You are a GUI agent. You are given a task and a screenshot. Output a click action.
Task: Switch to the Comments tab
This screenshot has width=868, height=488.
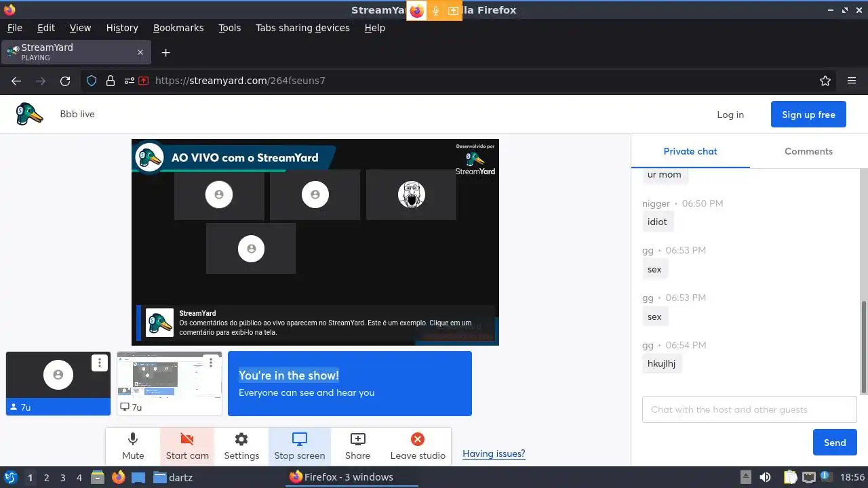pos(808,151)
